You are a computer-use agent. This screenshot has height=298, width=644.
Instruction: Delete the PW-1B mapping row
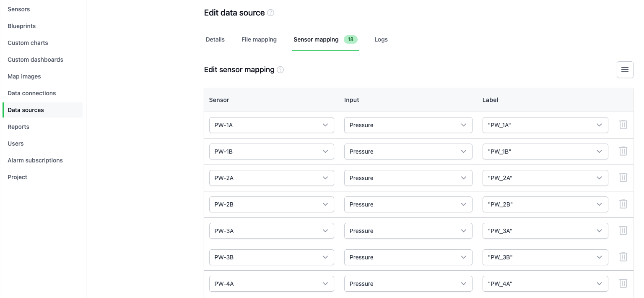(x=623, y=151)
